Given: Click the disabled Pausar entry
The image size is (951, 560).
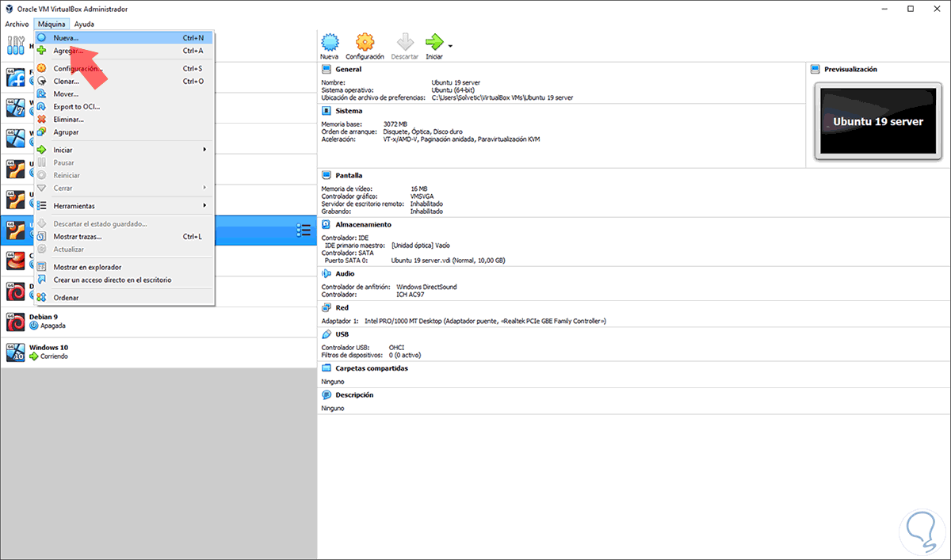Looking at the screenshot, I should tap(124, 162).
